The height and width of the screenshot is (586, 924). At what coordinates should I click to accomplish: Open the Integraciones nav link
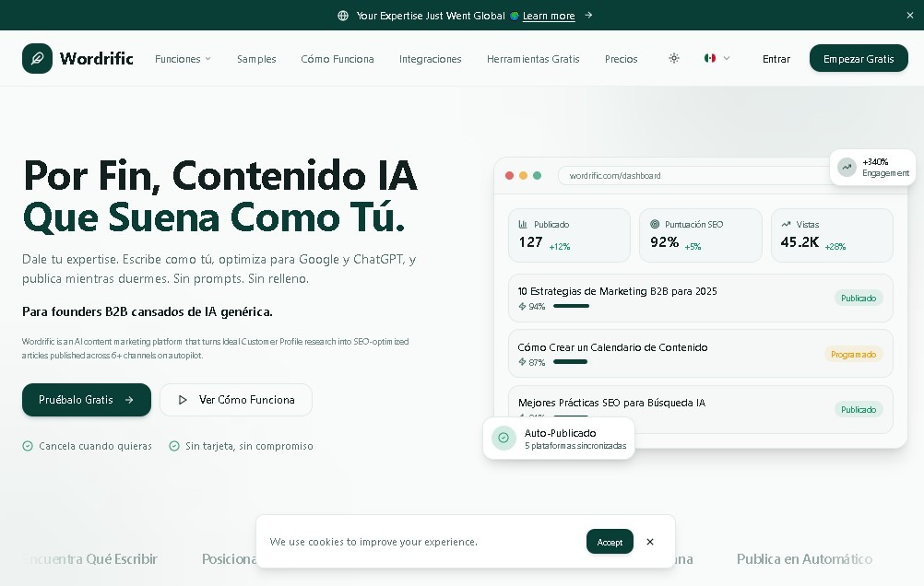[430, 59]
